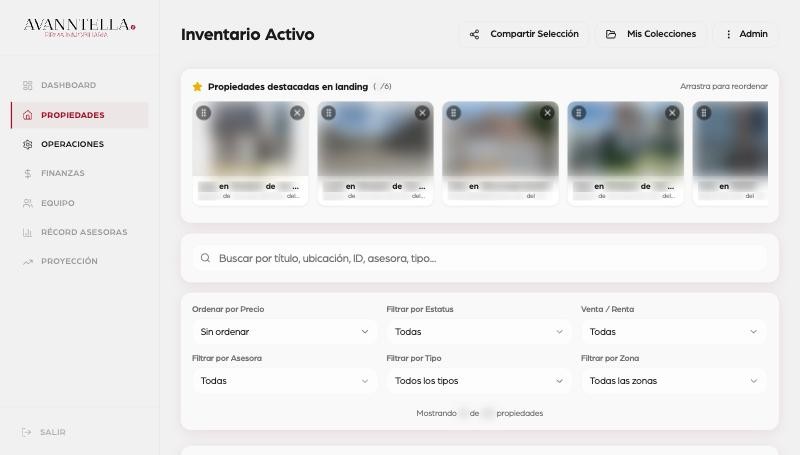Click the Propiedades house icon
The width and height of the screenshot is (800, 455).
coord(28,115)
